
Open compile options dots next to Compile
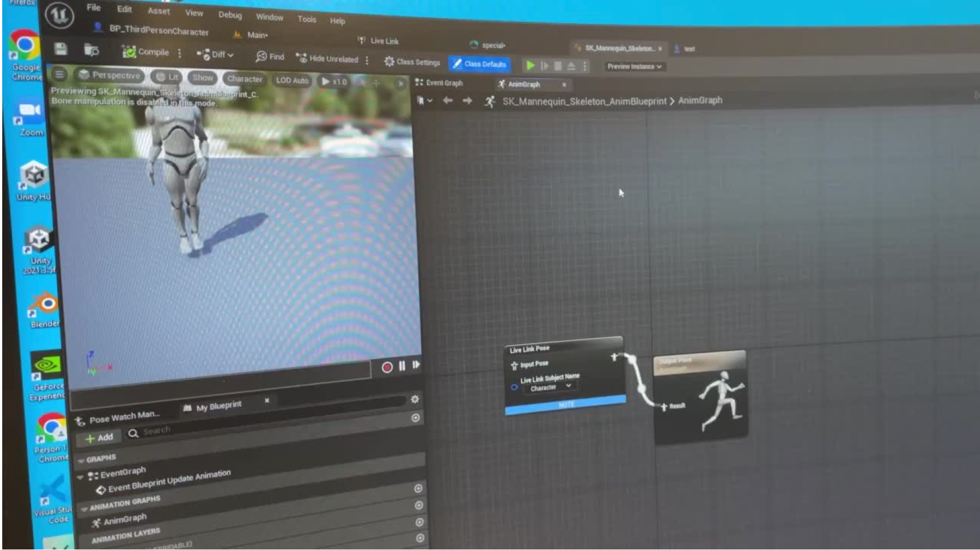[x=179, y=53]
